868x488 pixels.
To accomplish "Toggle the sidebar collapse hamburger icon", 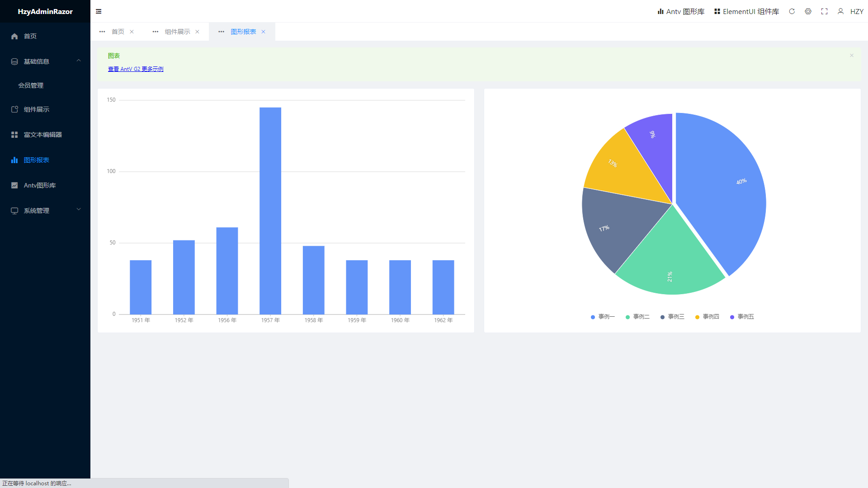I will (x=99, y=11).
